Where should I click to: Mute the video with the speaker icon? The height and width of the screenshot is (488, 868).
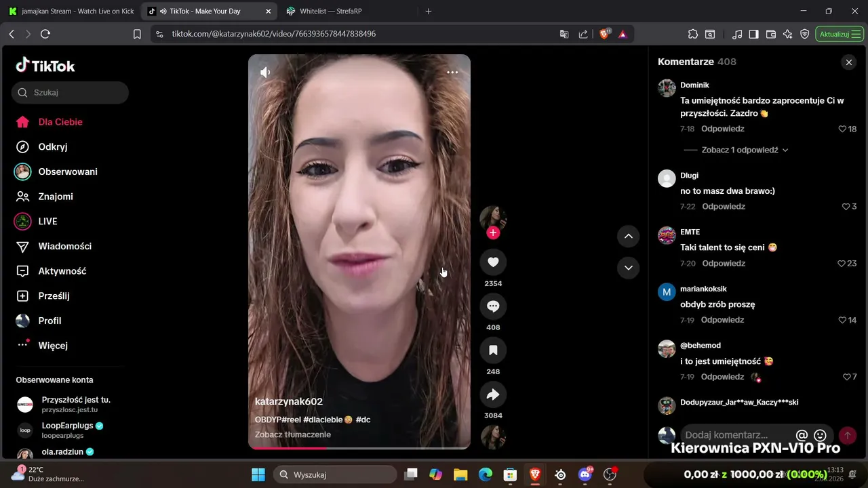click(x=266, y=72)
